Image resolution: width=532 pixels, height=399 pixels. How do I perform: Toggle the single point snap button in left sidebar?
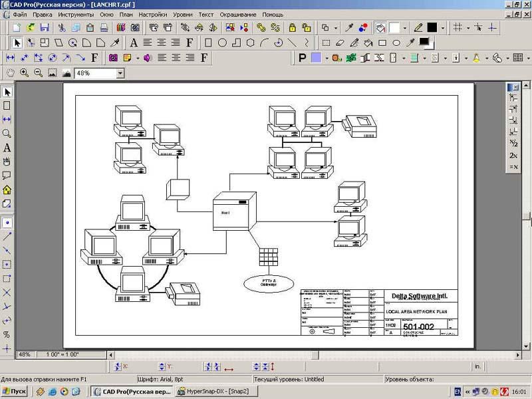(7, 222)
